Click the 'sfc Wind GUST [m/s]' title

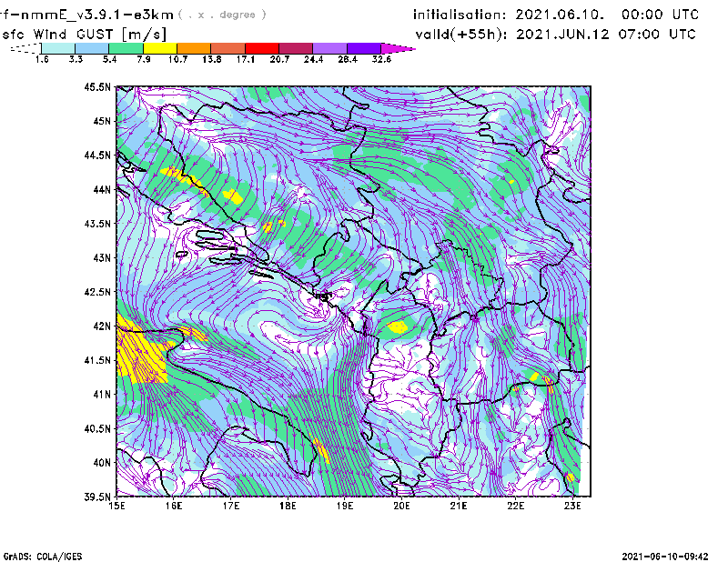[85, 35]
